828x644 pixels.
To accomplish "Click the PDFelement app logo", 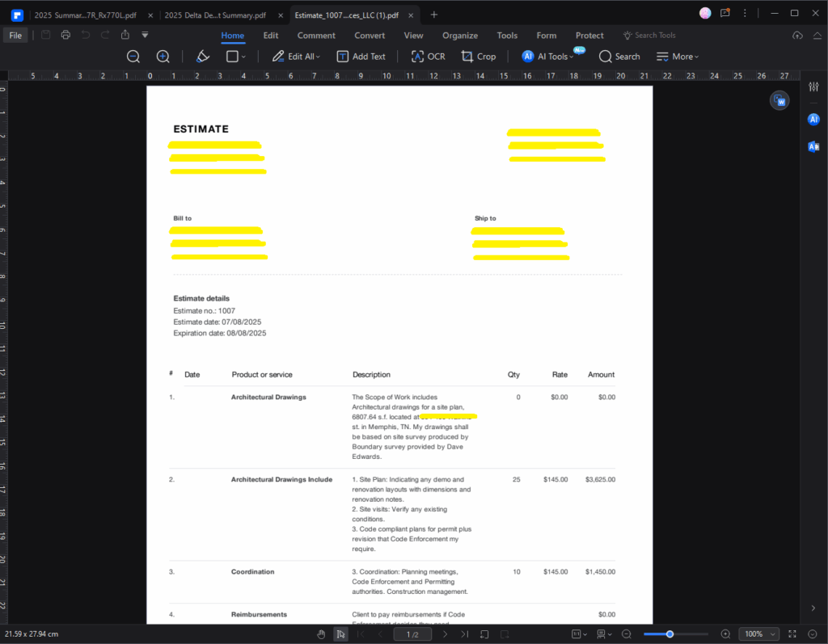I will pos(17,15).
